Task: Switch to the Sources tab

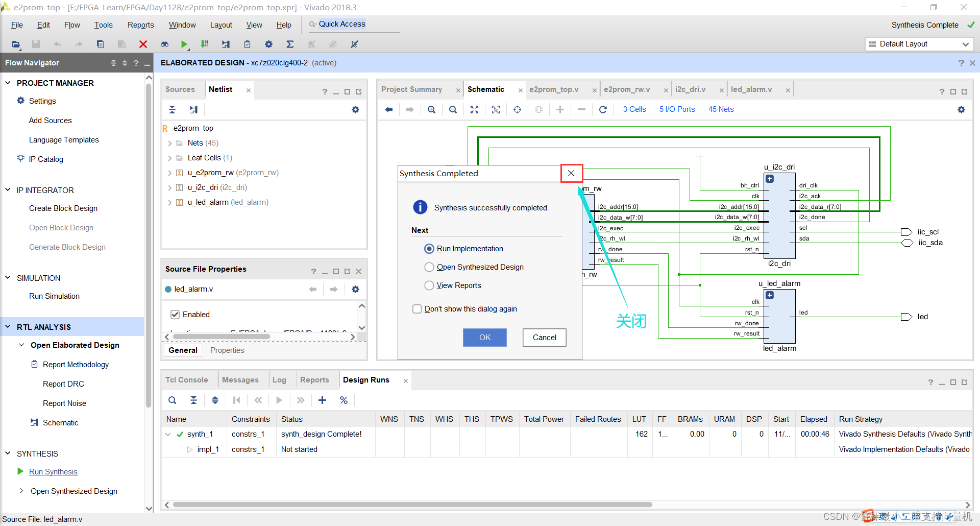Action: (x=180, y=89)
